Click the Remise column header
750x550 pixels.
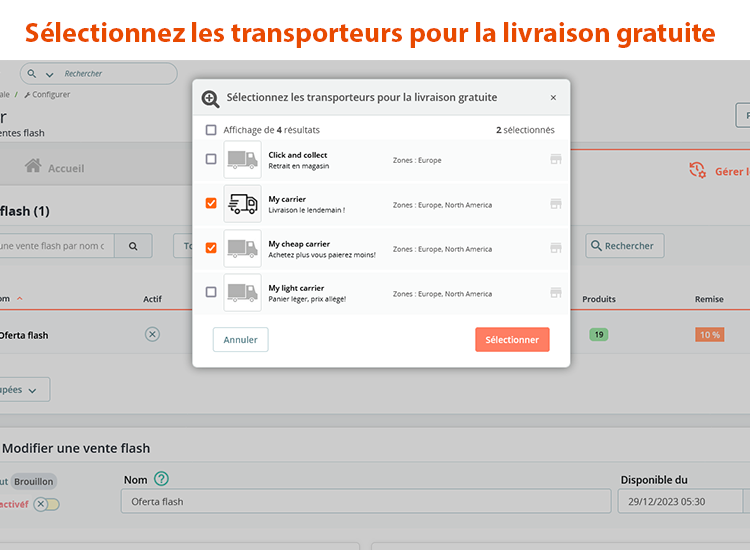(x=709, y=299)
